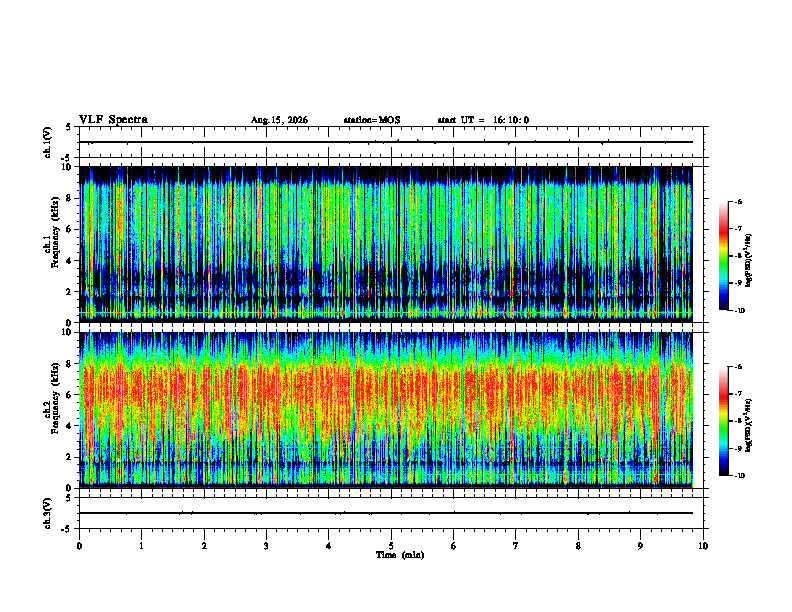792x612 pixels.
Task: Click the "-7" tick on ch.2 color bar
Action: [x=738, y=394]
